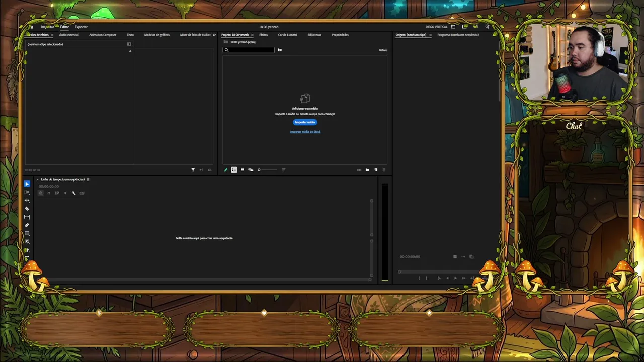The width and height of the screenshot is (644, 362).
Task: Select the Pen tool
Action: (x=27, y=225)
